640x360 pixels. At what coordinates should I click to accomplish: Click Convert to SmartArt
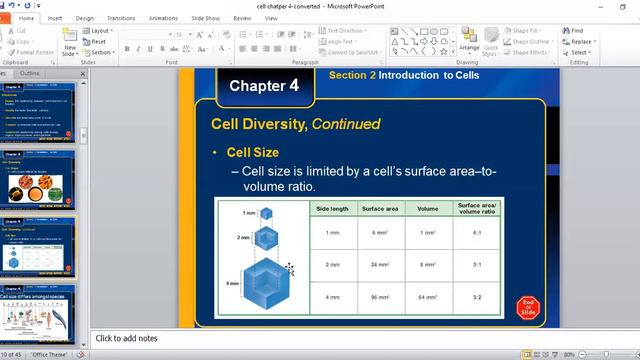coord(350,52)
